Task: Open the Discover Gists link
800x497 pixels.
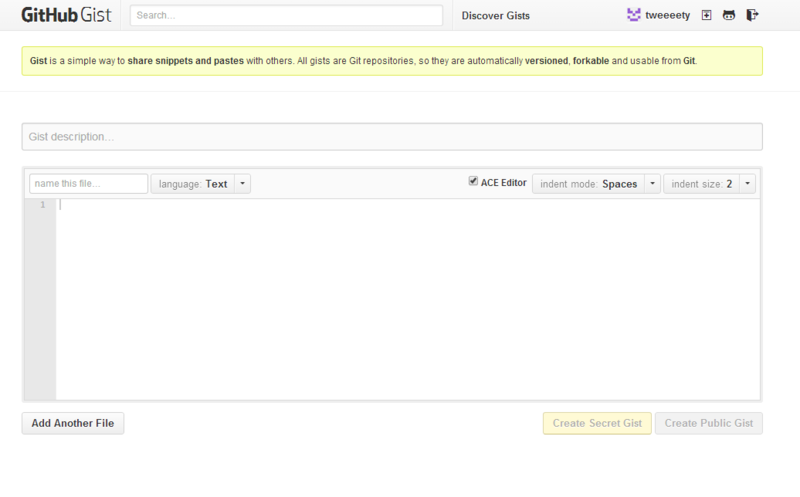Action: (x=495, y=16)
